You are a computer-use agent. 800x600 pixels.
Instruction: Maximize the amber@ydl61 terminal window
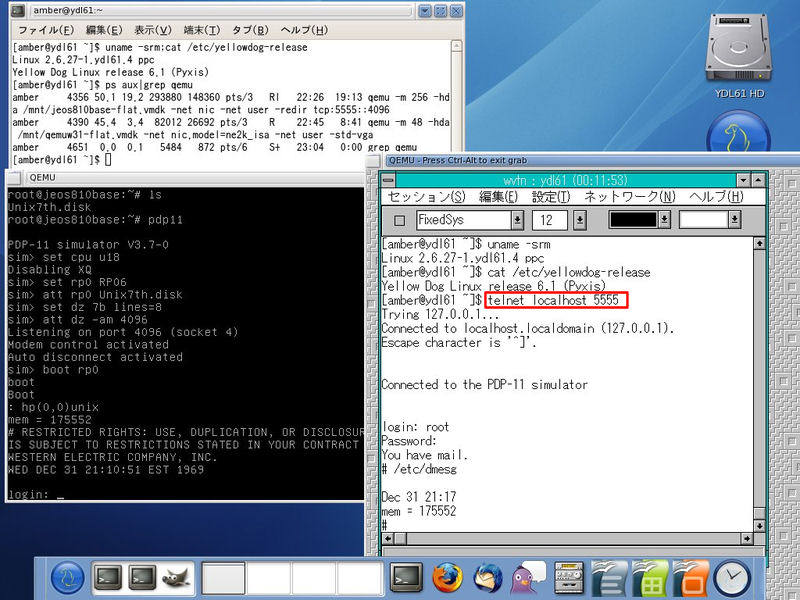(x=440, y=10)
